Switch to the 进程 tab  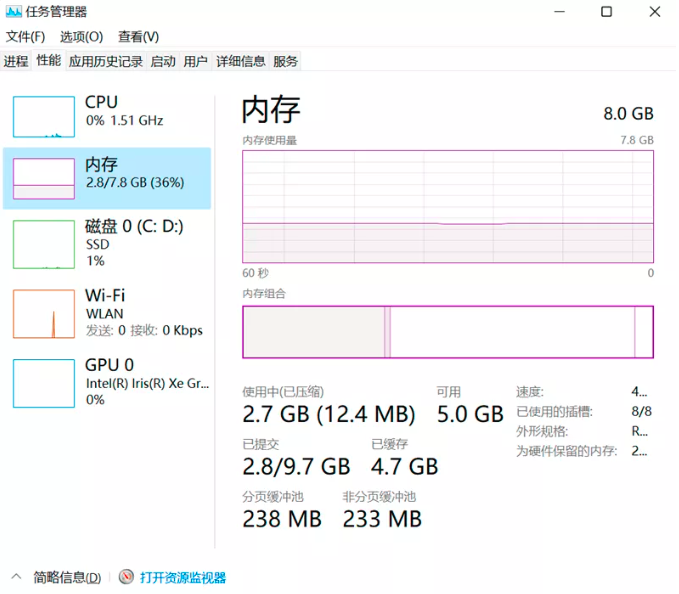(16, 61)
